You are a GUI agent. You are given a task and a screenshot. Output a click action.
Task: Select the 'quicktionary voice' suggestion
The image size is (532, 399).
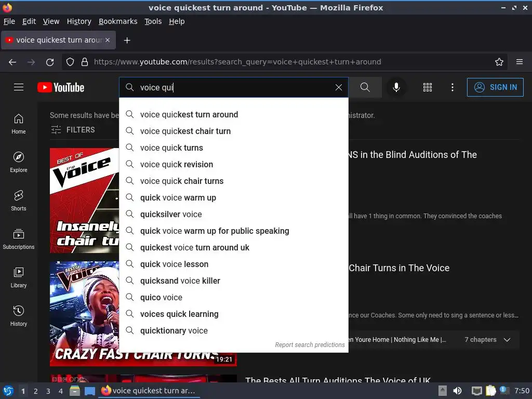[234, 330]
